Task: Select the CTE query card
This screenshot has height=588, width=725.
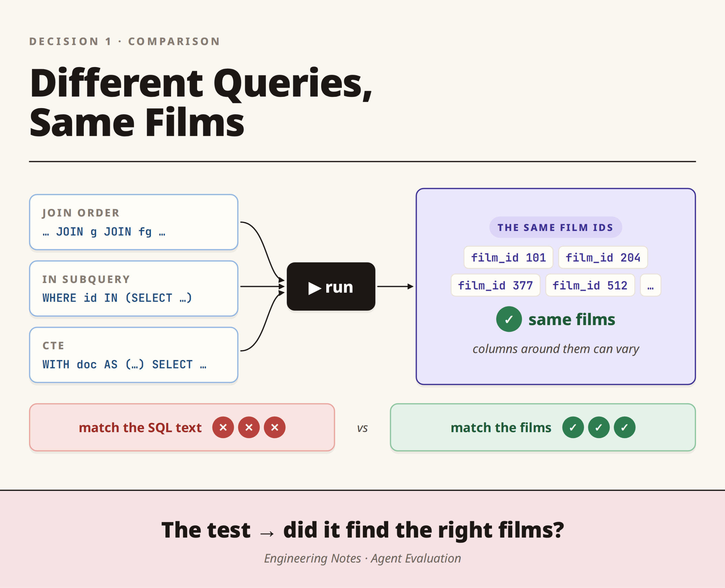Action: (134, 355)
